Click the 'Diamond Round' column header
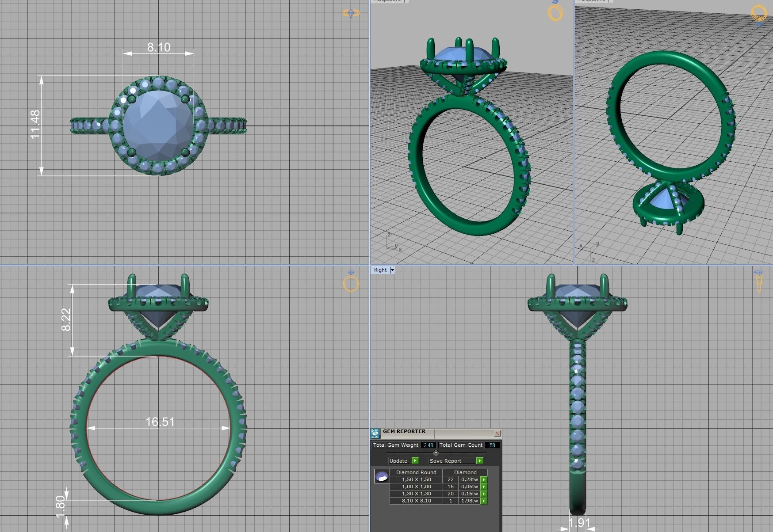 pyautogui.click(x=416, y=472)
